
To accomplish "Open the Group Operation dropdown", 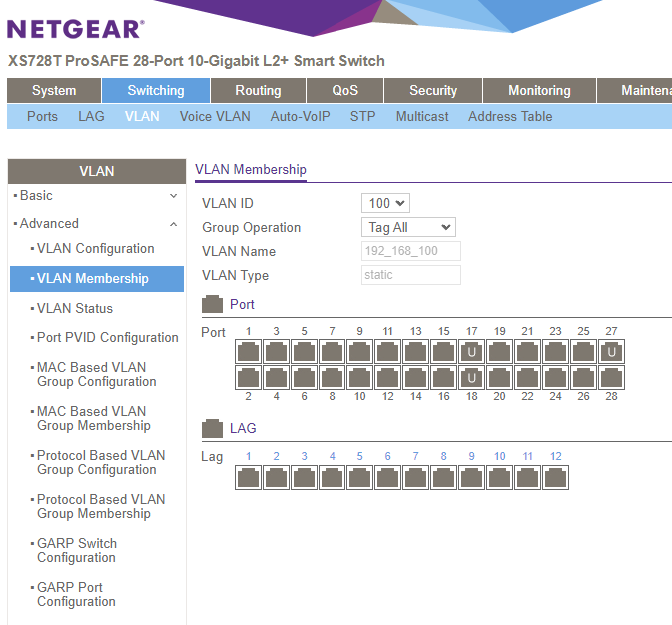I will point(407,228).
